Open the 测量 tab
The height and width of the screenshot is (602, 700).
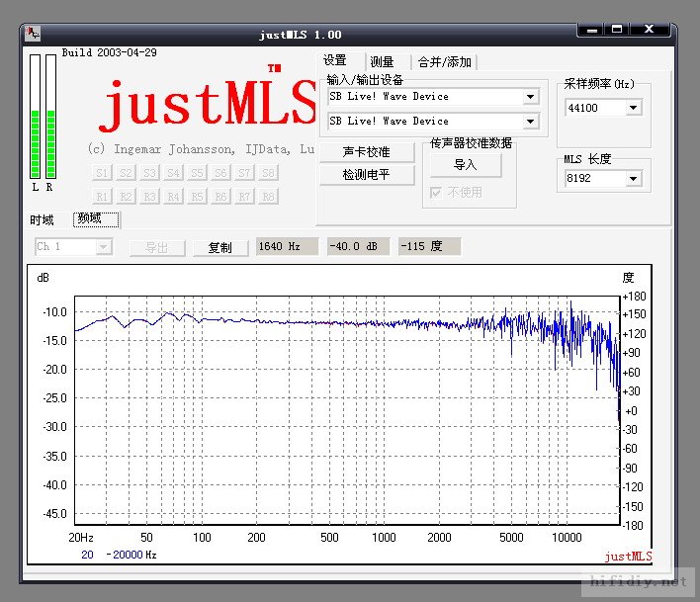(x=382, y=62)
